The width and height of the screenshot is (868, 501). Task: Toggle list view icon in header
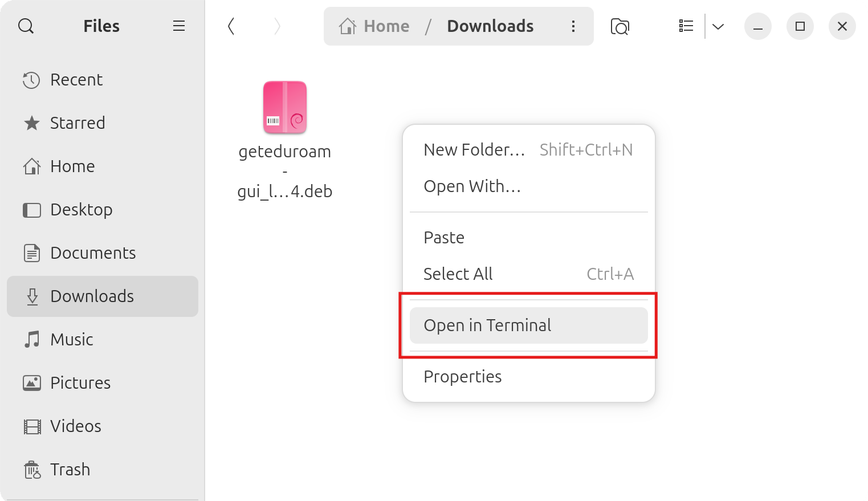pyautogui.click(x=686, y=26)
